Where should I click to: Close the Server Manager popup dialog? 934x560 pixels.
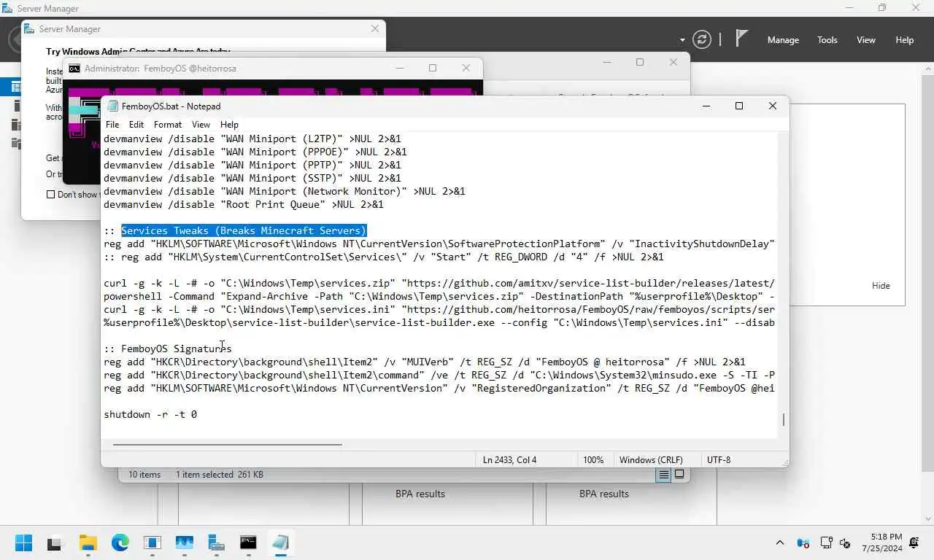(375, 28)
